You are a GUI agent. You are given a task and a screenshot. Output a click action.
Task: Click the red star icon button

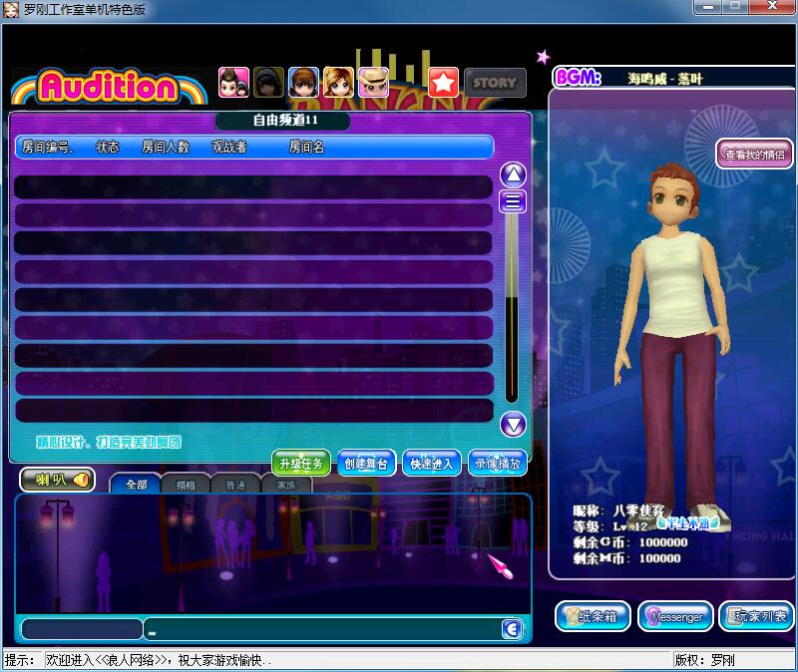click(444, 82)
